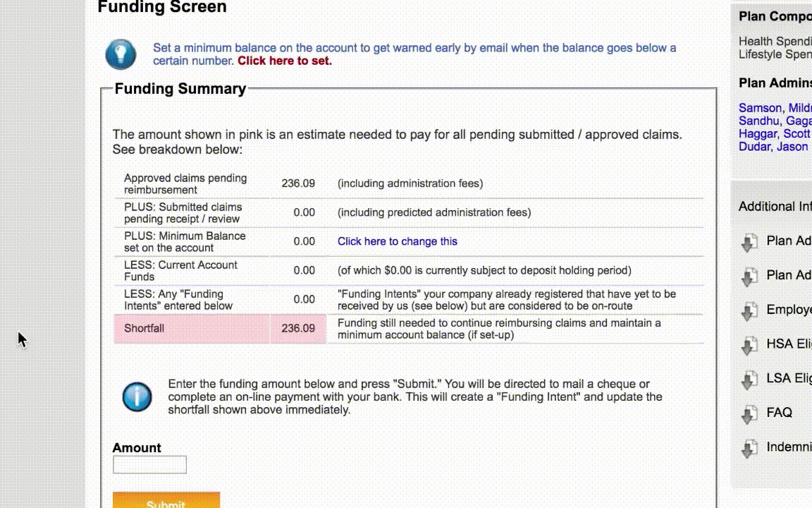Click the first Plan Ad download icon
Viewport: 812px width, 508px height.
tap(749, 242)
